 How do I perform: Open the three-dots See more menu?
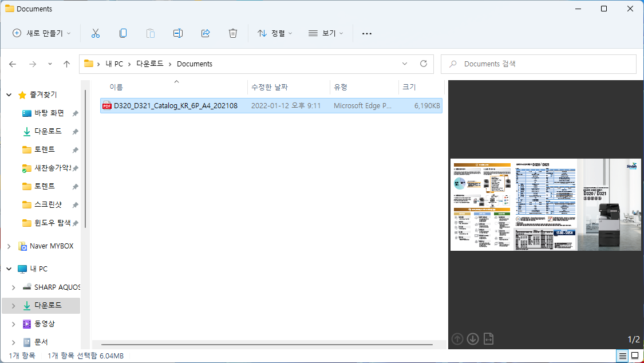pos(367,34)
